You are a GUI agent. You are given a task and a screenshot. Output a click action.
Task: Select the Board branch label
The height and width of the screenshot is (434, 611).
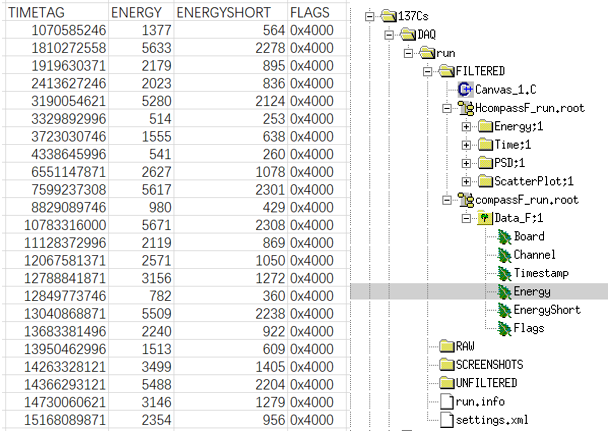point(529,236)
